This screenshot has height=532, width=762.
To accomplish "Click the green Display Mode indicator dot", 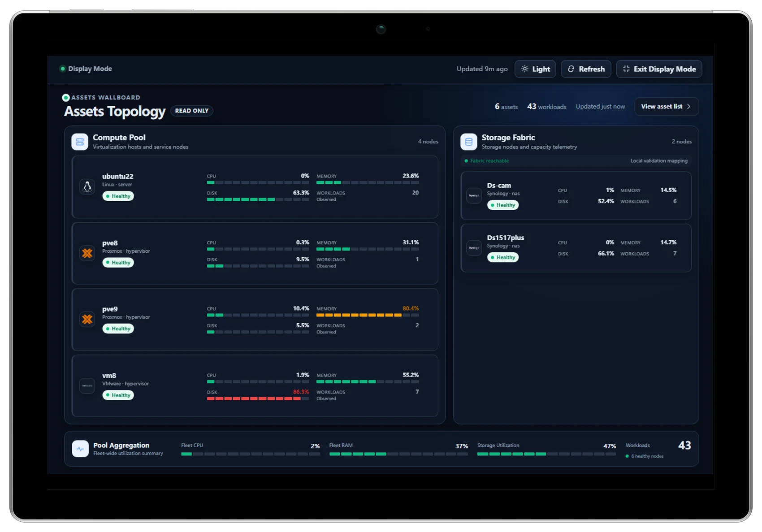I will [x=63, y=69].
